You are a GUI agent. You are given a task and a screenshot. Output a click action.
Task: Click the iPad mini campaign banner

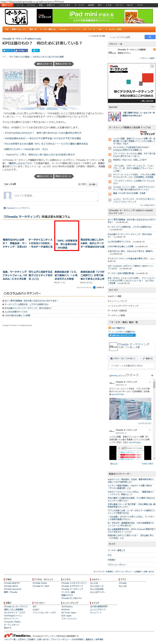pyautogui.click(x=95, y=16)
